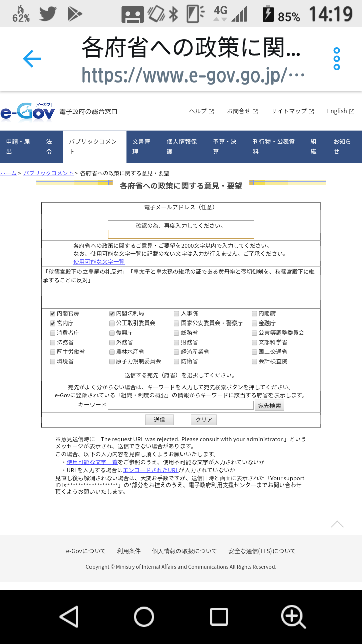Screen dimensions: 362x644
Task: Tap Android home circle button
Action: pyautogui.click(x=144, y=616)
